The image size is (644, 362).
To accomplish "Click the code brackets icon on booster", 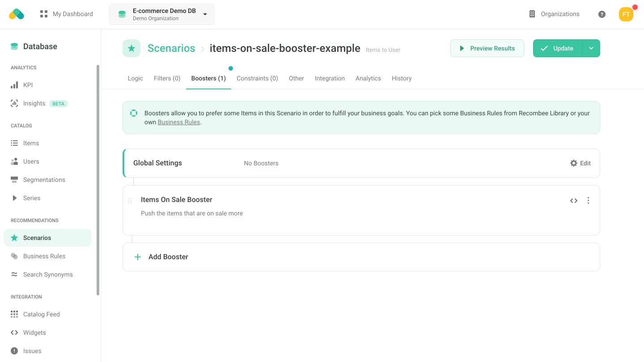I will pos(574,201).
